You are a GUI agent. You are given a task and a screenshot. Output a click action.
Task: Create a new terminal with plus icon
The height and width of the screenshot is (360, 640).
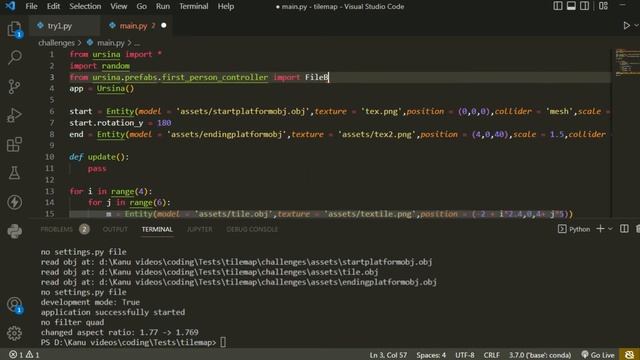click(x=600, y=229)
